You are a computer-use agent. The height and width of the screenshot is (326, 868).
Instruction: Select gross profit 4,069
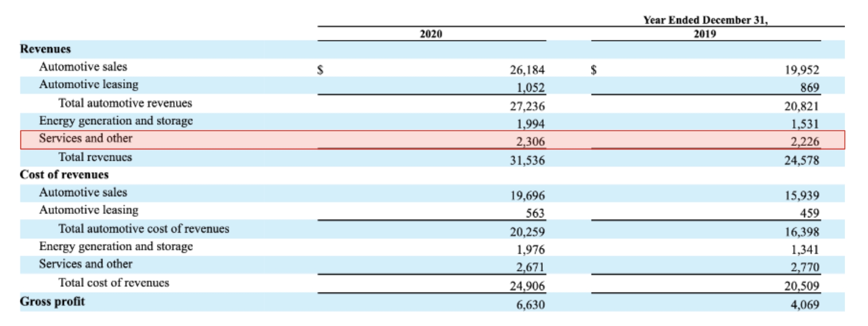coord(805,305)
